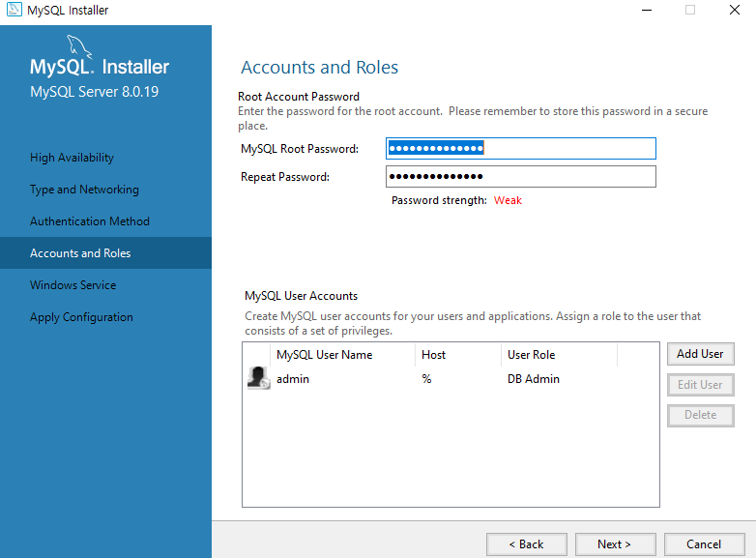Click the Root Account Password heading
The height and width of the screenshot is (558, 756).
coord(299,97)
